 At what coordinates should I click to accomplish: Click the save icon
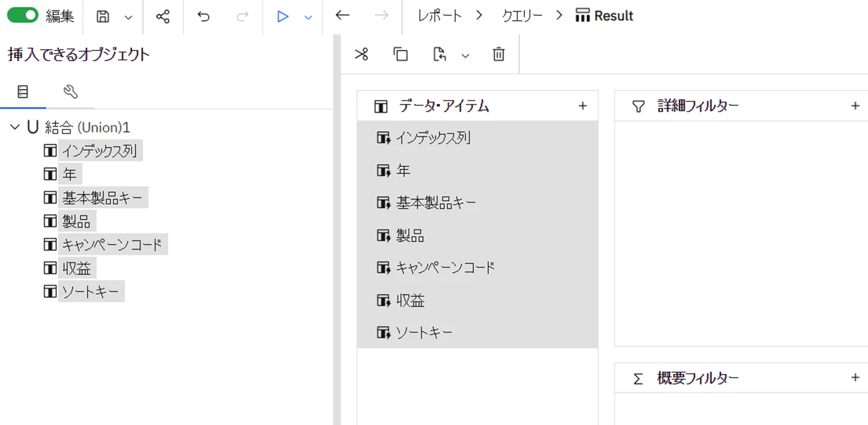click(x=103, y=17)
